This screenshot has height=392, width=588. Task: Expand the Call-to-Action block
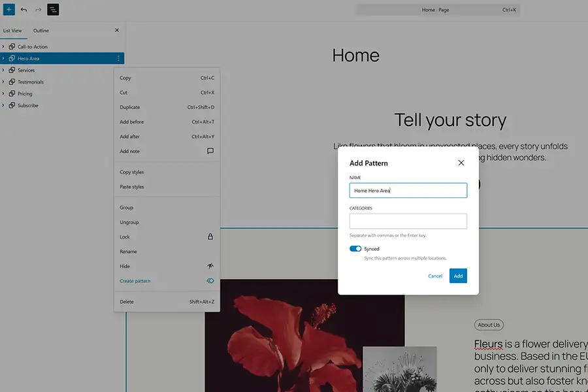[x=4, y=46]
